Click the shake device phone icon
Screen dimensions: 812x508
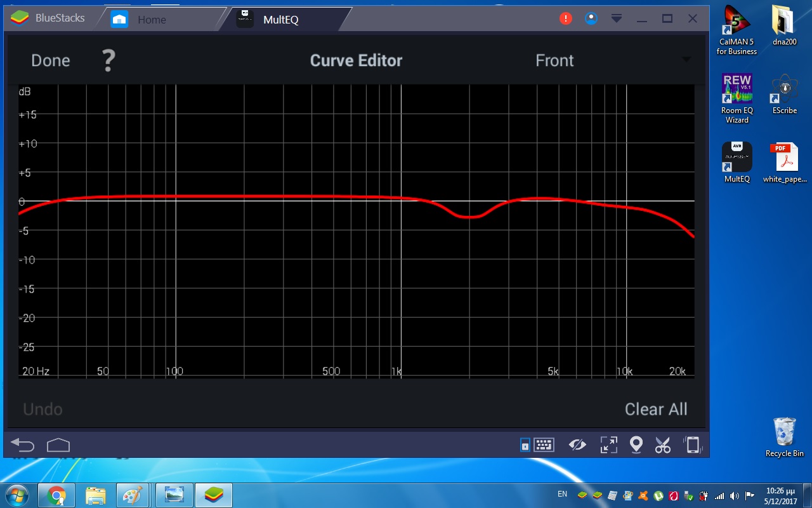(x=691, y=445)
